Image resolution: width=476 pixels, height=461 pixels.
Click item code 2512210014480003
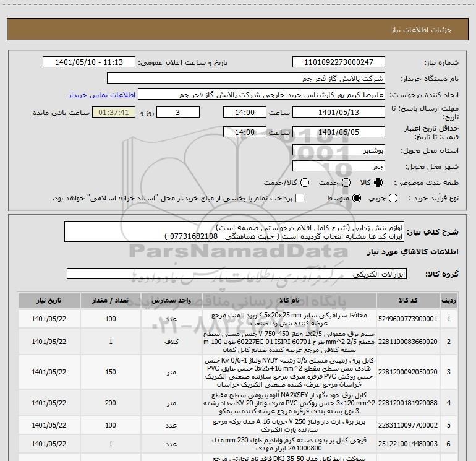408,444
